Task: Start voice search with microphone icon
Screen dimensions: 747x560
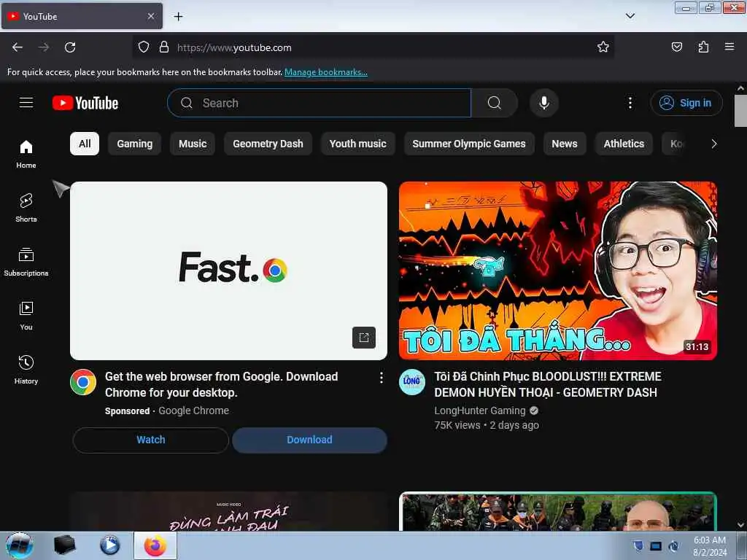Action: click(544, 103)
